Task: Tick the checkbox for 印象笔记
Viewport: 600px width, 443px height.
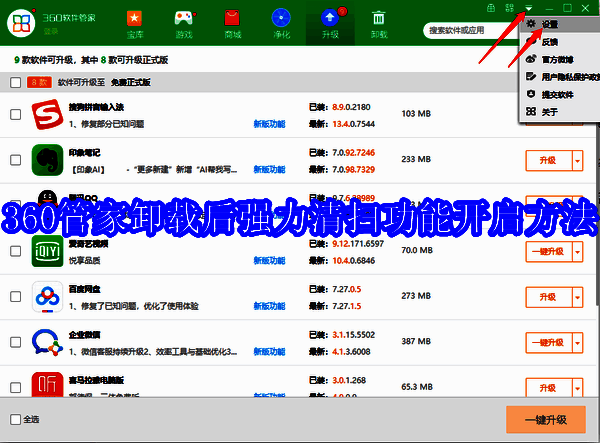Action: tap(15, 160)
